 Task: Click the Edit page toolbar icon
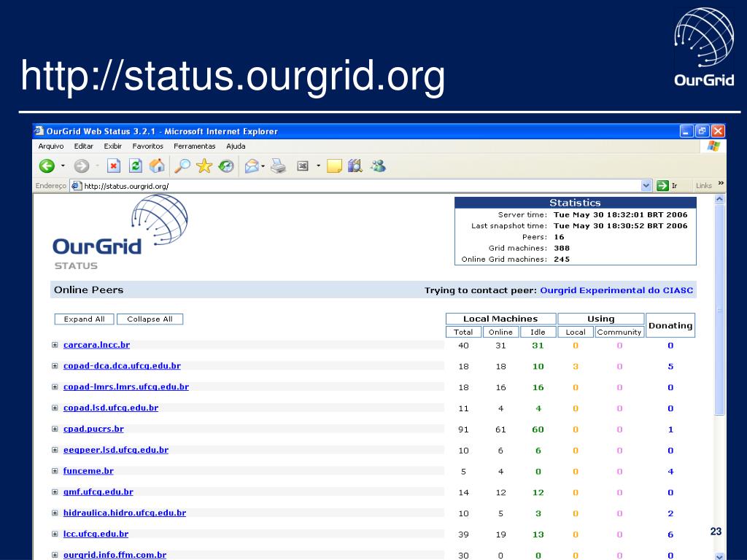click(303, 166)
